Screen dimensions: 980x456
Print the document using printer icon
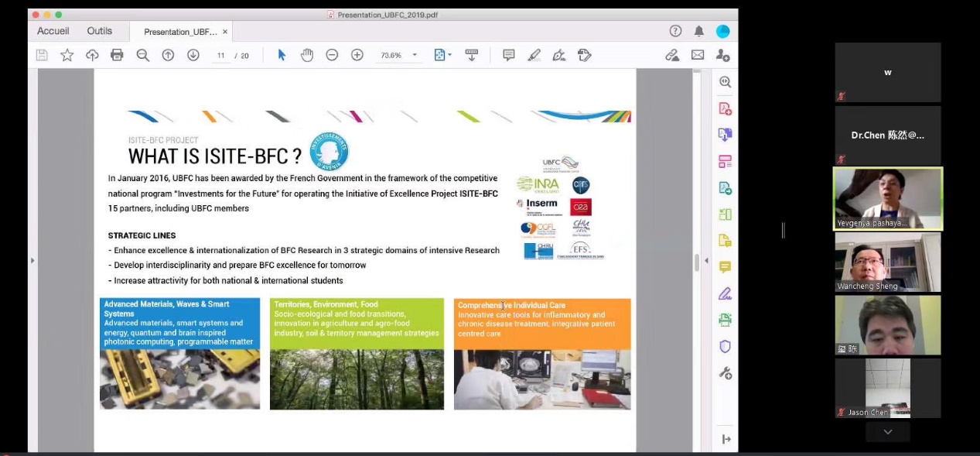[117, 55]
